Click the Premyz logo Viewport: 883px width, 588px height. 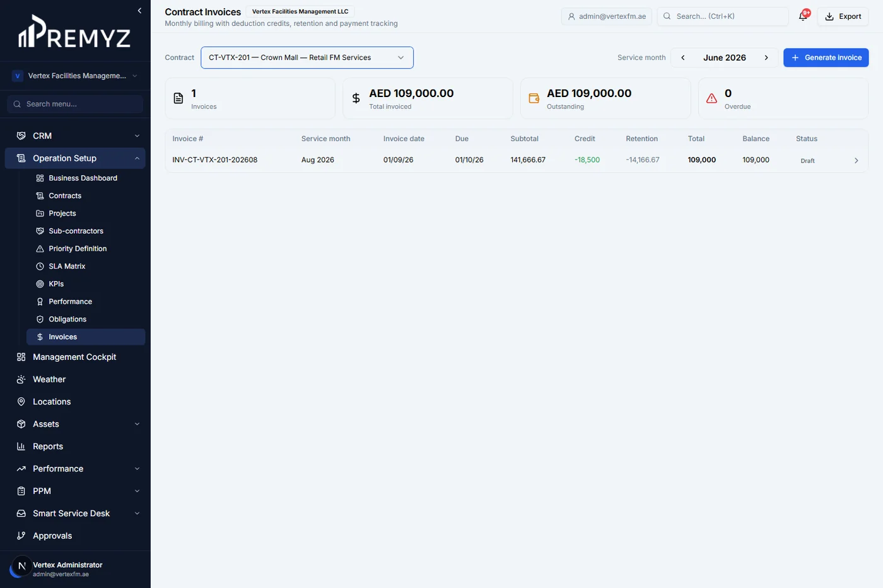74,32
